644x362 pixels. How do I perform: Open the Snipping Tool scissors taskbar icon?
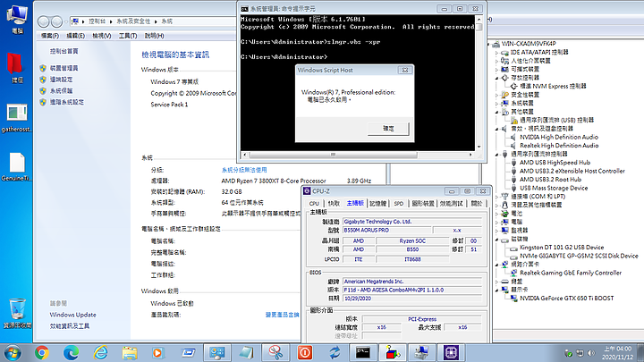[275, 352]
